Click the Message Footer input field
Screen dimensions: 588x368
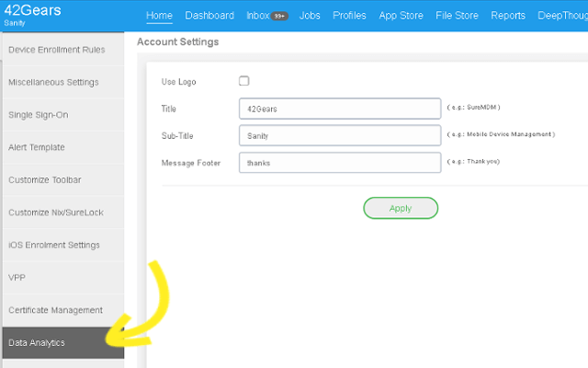coord(340,163)
